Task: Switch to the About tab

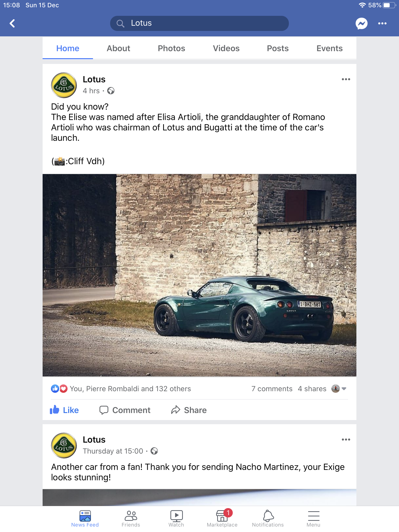Action: [x=118, y=48]
